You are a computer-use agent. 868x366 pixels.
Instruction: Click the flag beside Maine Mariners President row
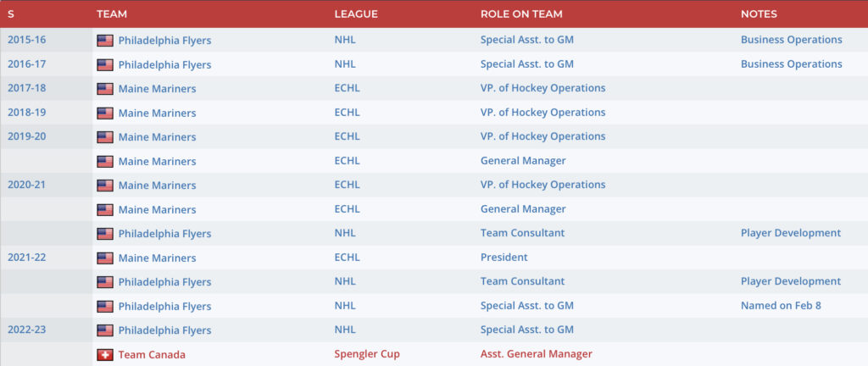tap(105, 258)
